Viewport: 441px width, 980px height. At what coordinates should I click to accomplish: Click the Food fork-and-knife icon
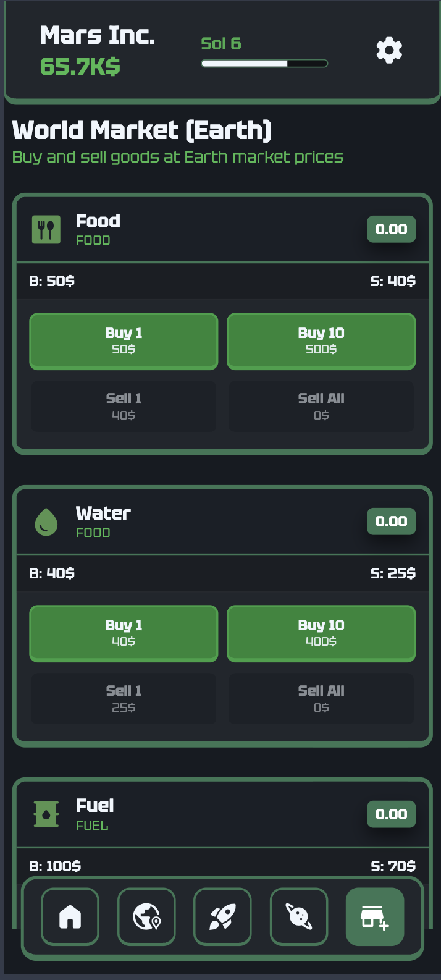(x=46, y=230)
